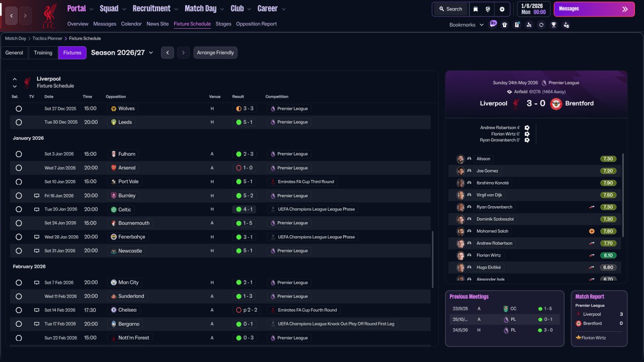Open the world globe icon in the top bar
This screenshot has width=644, height=362.
(488, 9)
